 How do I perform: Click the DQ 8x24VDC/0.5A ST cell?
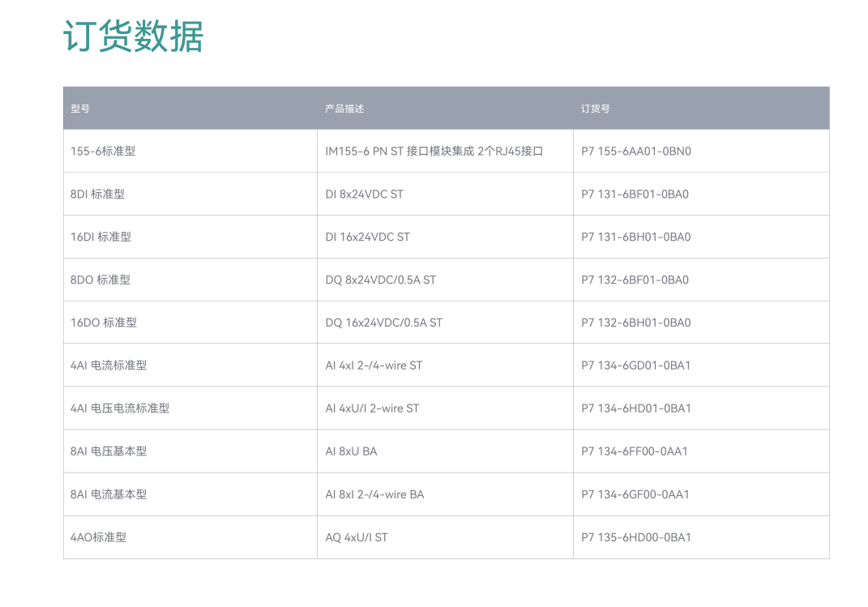(x=380, y=280)
